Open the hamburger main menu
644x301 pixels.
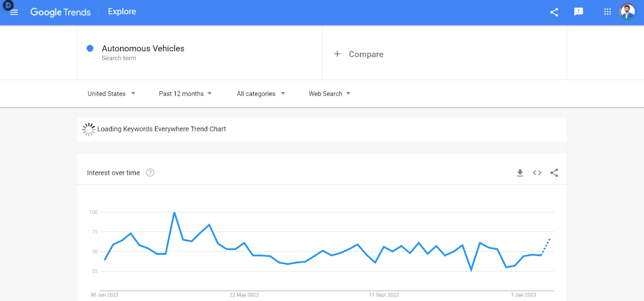click(x=14, y=12)
